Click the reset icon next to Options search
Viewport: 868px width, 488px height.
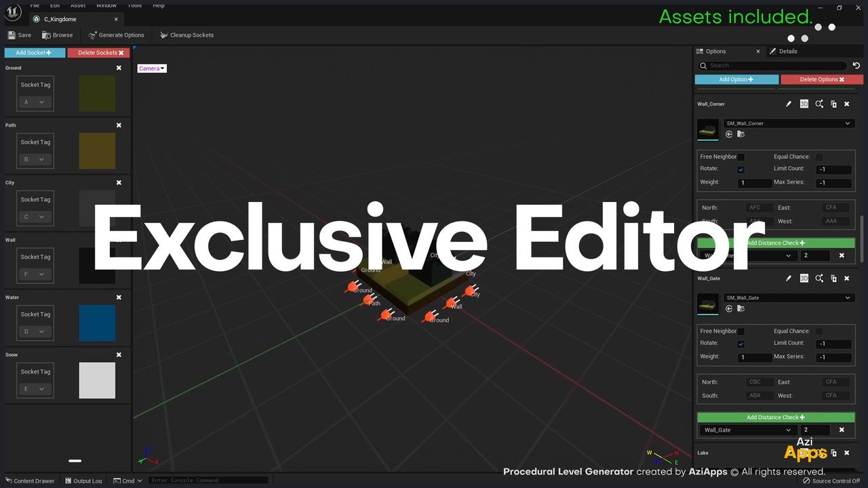pyautogui.click(x=856, y=66)
